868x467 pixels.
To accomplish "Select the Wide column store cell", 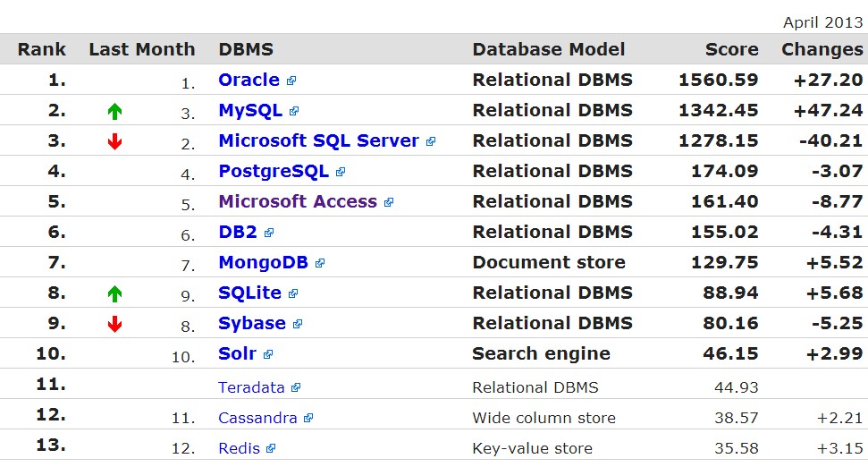I will 544,418.
